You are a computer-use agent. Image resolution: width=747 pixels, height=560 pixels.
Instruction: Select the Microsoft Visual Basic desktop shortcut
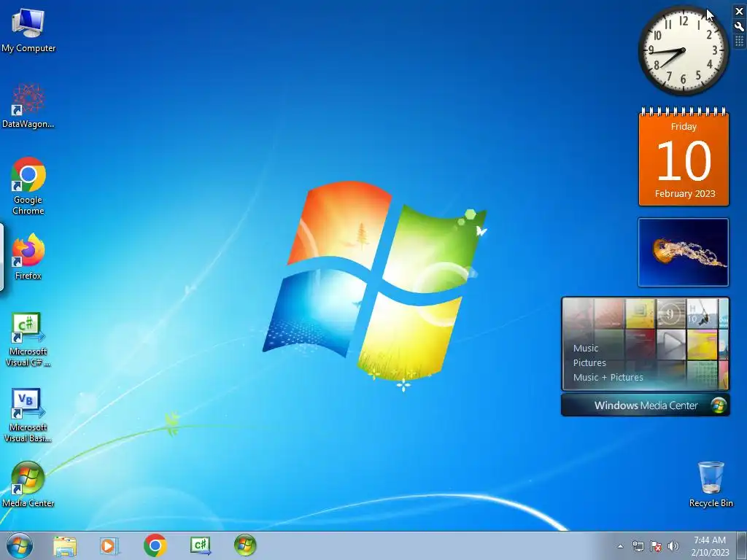28,415
